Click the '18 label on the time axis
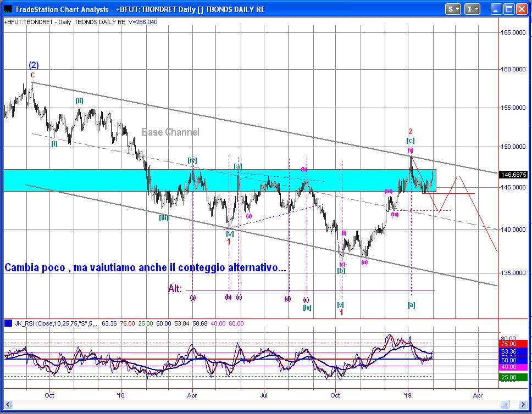Image resolution: width=532 pixels, height=414 pixels. [x=120, y=395]
